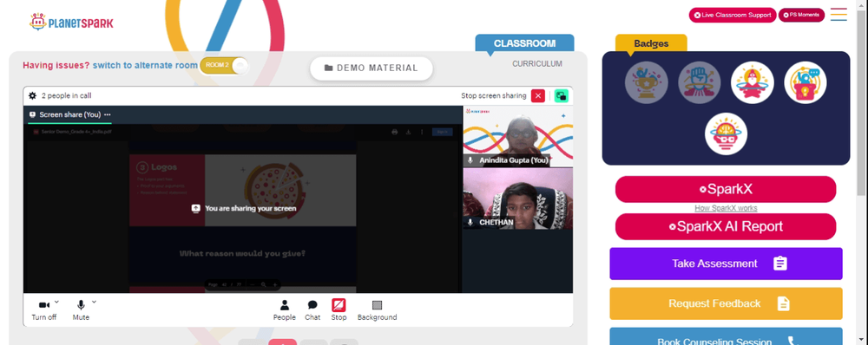Click the PlanetSpark logo
The image size is (868, 345).
[x=71, y=23]
